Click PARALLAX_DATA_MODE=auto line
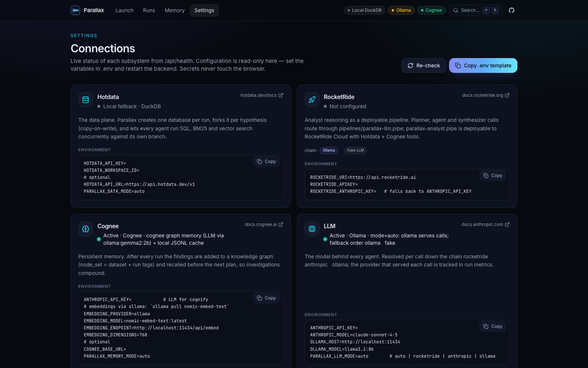This screenshot has width=588, height=368. point(114,191)
